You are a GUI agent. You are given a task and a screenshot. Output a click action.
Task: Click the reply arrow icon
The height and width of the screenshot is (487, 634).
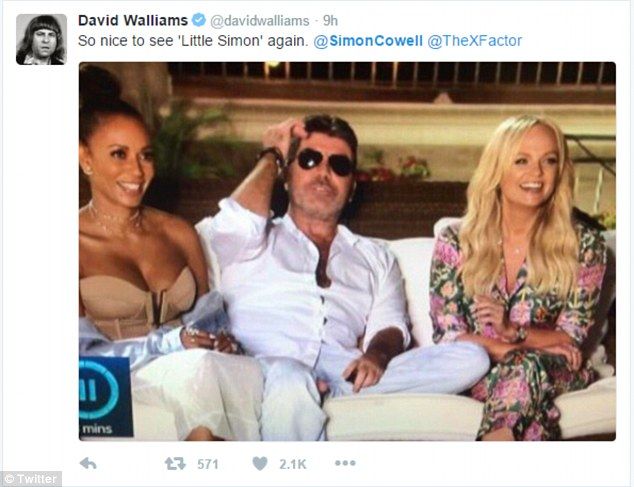[88, 463]
